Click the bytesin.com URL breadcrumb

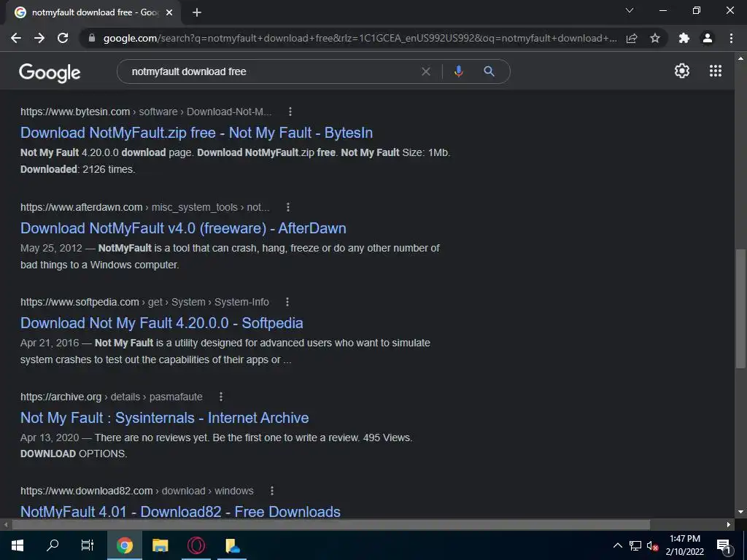146,112
